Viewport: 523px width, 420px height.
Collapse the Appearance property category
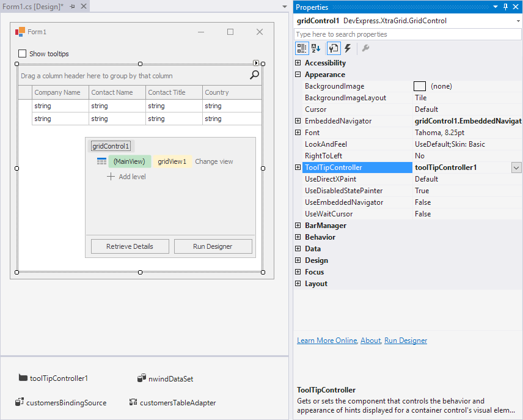click(298, 75)
